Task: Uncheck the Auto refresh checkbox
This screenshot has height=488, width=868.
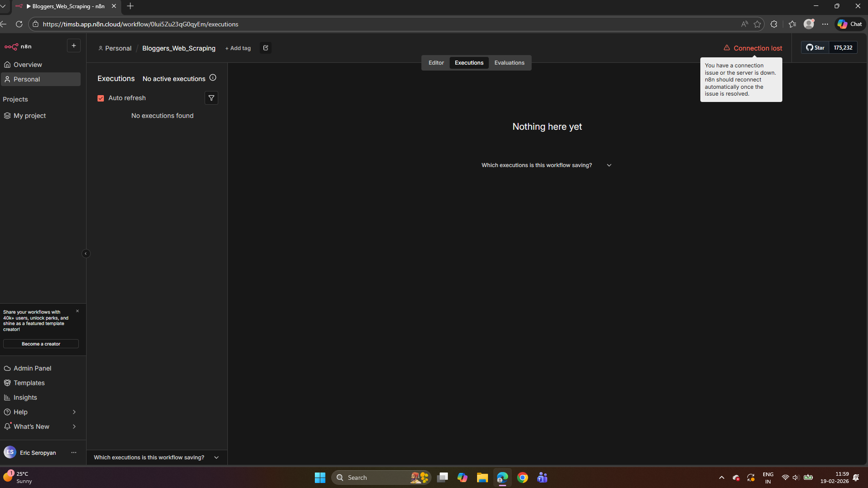Action: (101, 98)
